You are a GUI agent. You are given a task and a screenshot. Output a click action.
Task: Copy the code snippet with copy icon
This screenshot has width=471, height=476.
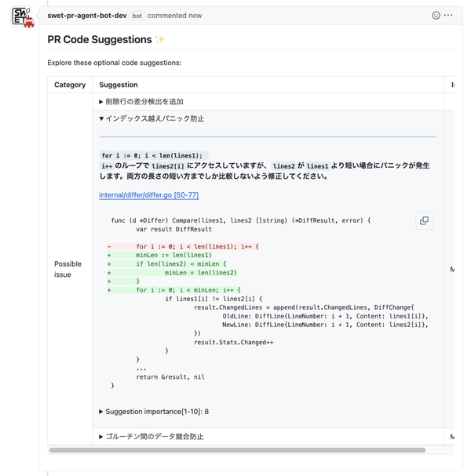click(424, 221)
